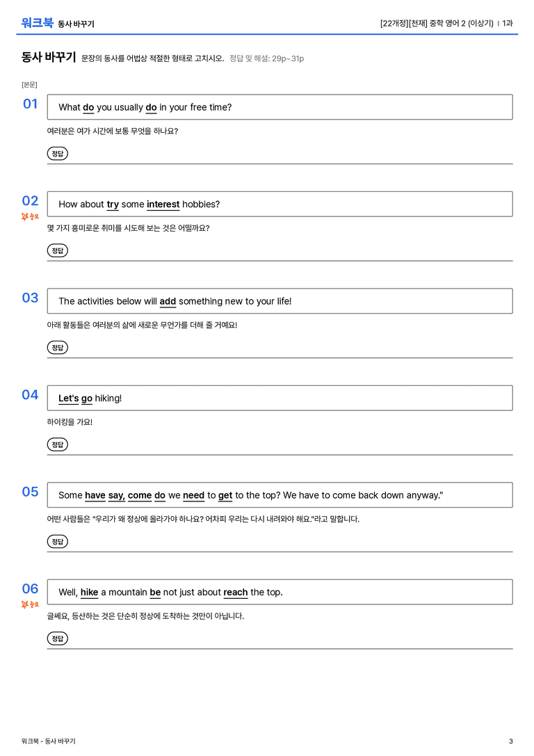
Task: Click the question number 01
Action: pos(30,104)
